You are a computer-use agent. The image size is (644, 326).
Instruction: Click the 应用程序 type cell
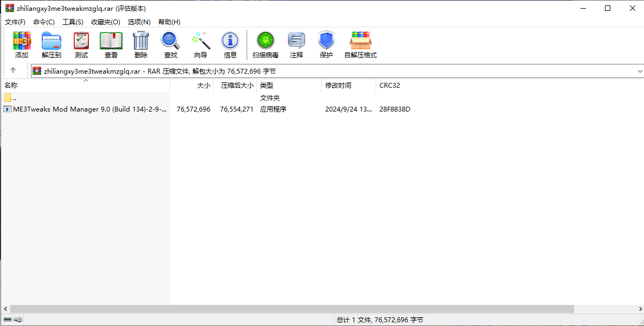coord(273,109)
